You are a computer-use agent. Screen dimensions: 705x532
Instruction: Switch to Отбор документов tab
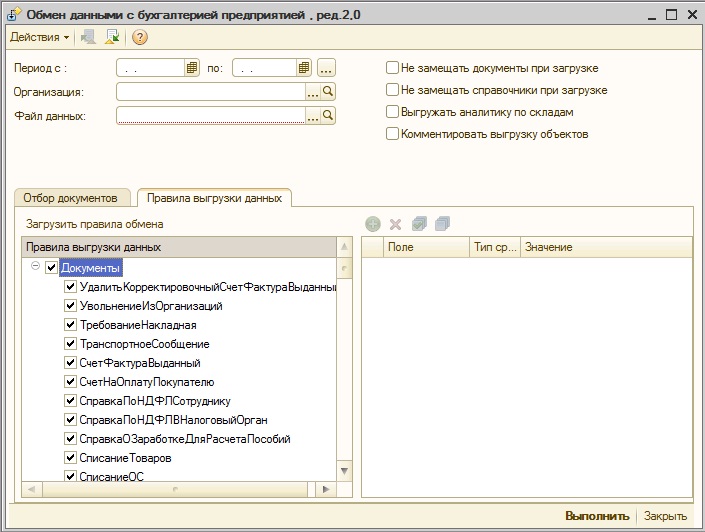point(72,197)
